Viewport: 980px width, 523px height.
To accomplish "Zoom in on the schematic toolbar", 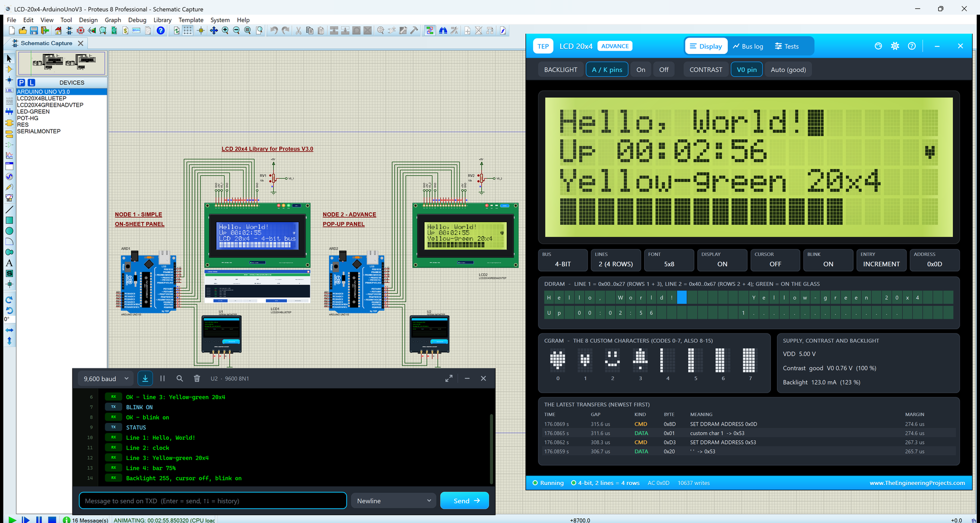I will (x=225, y=30).
